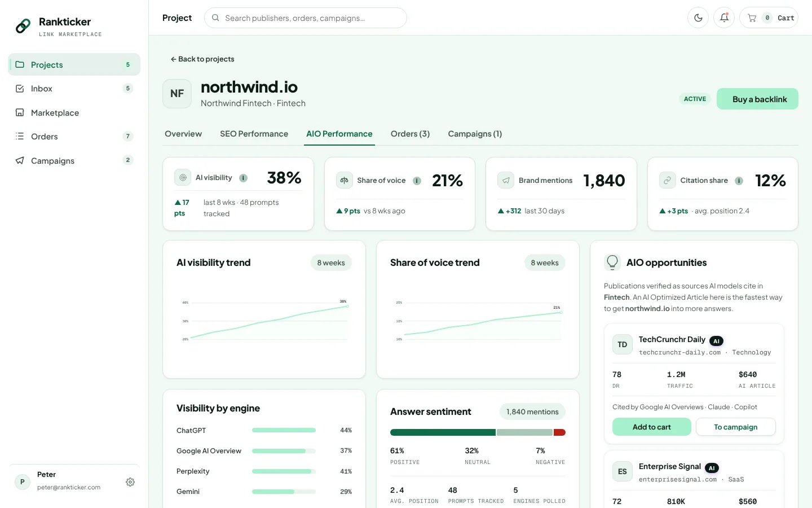Viewport: 812px width, 508px height.
Task: Click 8 weeks badge on AI visibility trend
Action: (331, 262)
